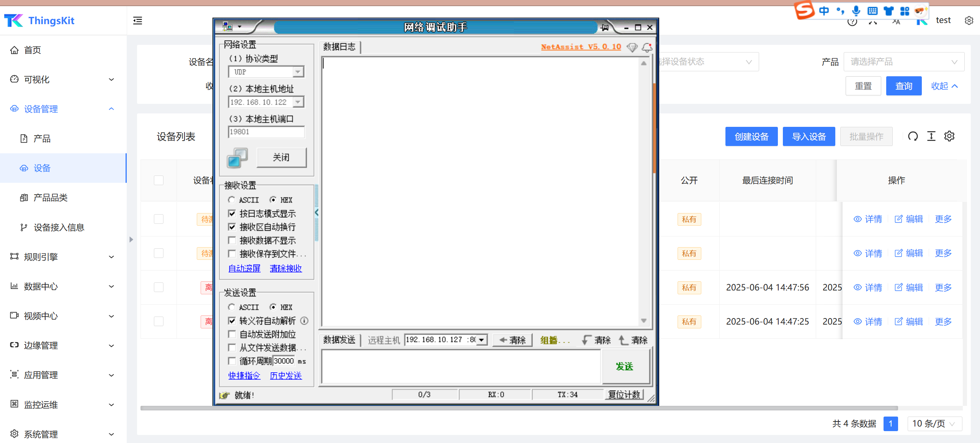Click the notification bell icon in NetAssist

click(647, 47)
